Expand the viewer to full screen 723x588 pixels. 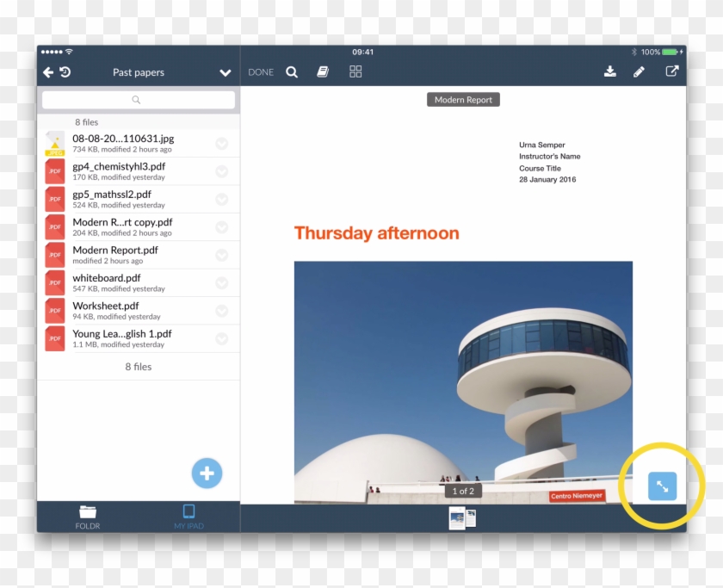[x=662, y=486]
